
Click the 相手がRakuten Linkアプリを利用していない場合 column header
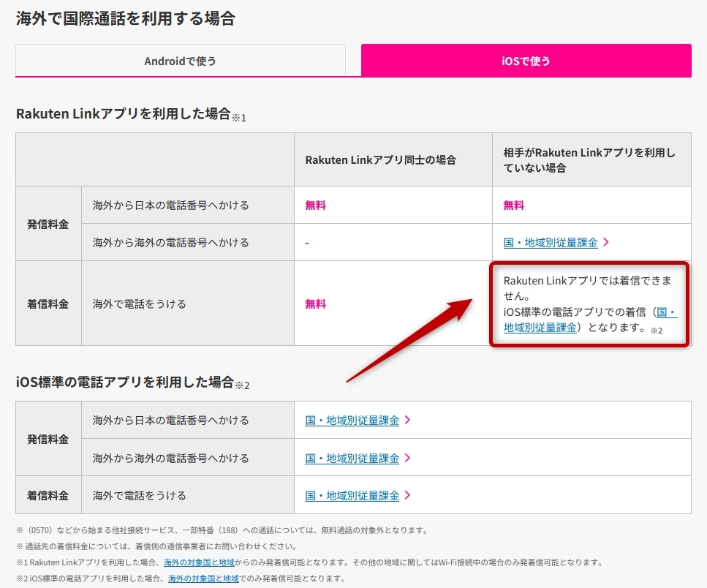[x=589, y=159]
